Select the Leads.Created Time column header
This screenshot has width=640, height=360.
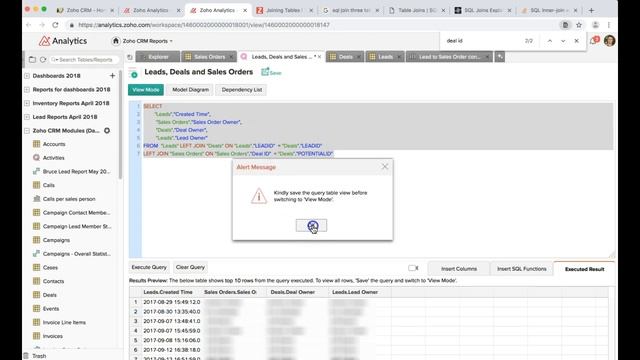[x=168, y=292]
